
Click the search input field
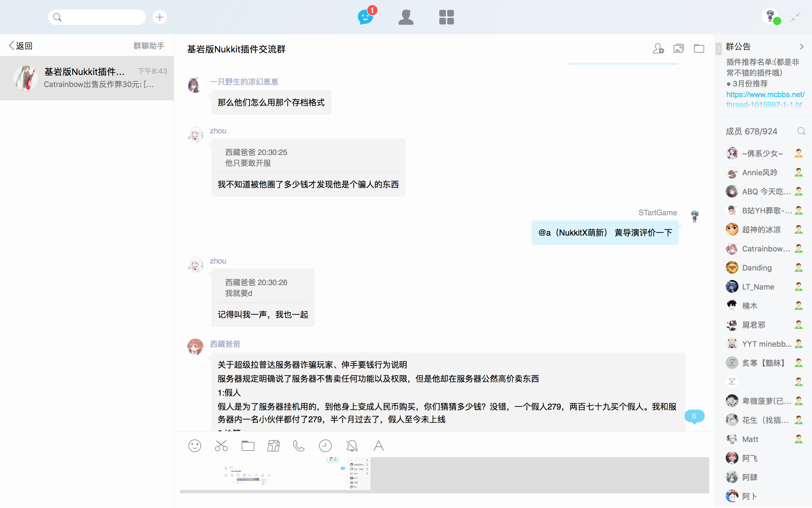(97, 17)
